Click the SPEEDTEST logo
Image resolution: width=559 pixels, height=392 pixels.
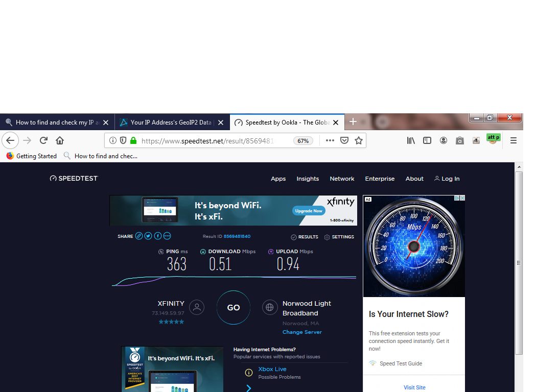(x=74, y=178)
